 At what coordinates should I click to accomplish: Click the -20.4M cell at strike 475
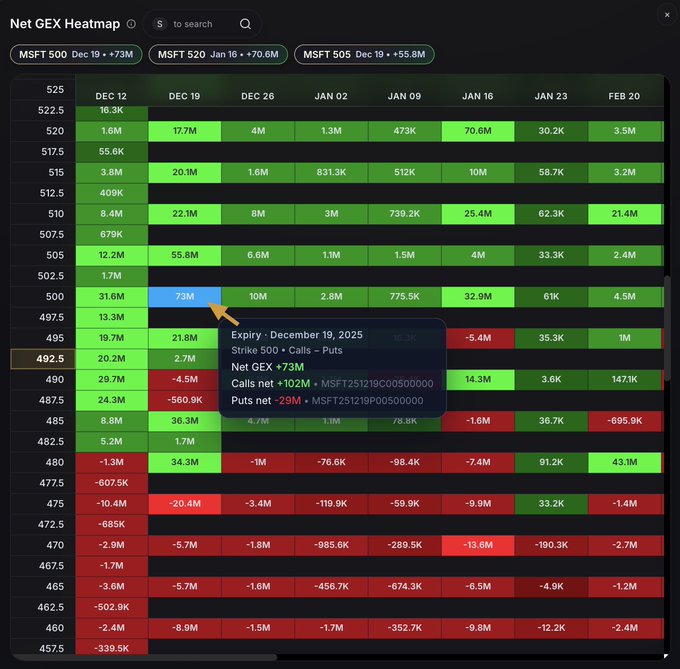[184, 504]
